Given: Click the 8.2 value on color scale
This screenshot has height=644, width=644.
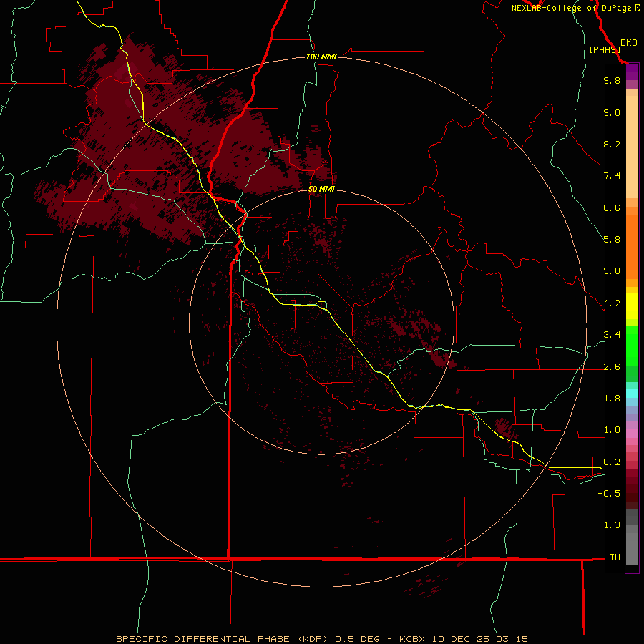Looking at the screenshot, I should [x=612, y=144].
